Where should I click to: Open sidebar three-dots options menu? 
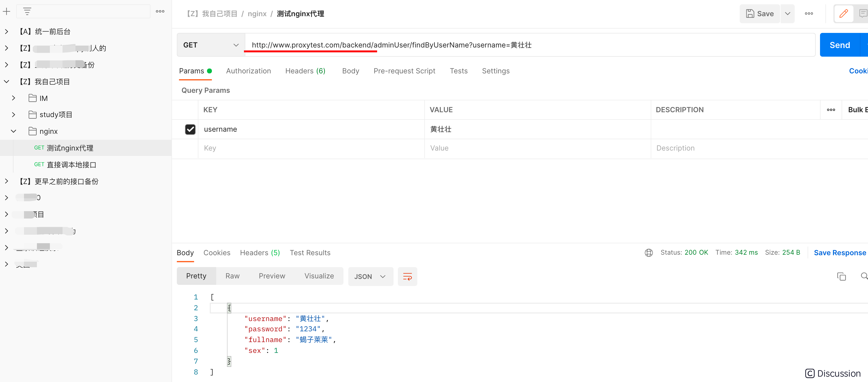[160, 11]
